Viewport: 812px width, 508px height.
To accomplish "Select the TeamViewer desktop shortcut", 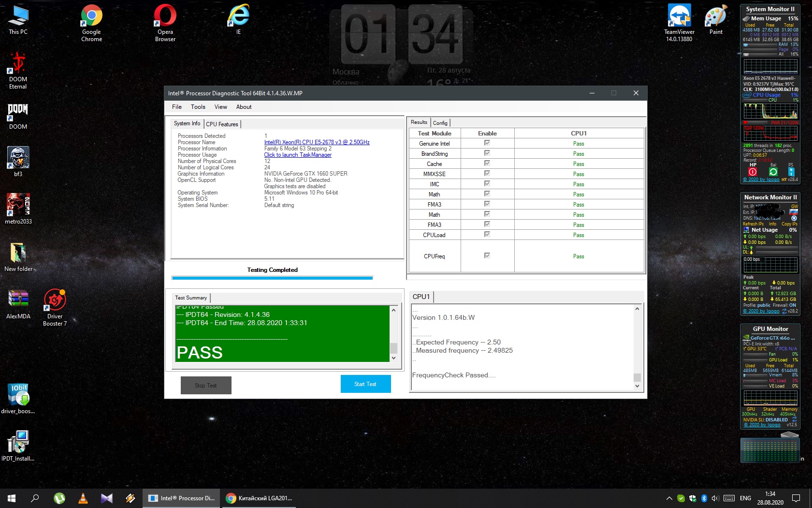I will [679, 23].
